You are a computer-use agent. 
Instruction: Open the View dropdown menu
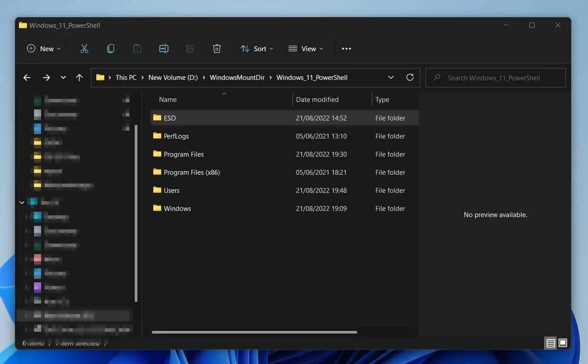coord(306,49)
